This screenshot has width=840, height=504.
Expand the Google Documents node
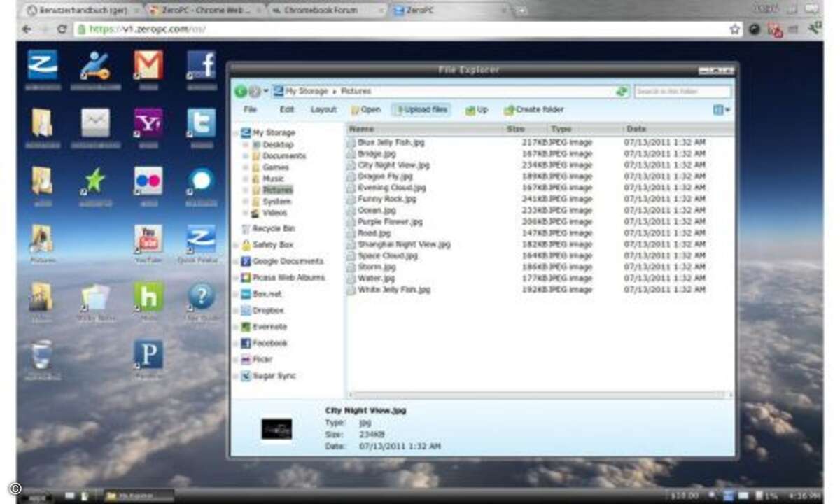pyautogui.click(x=236, y=262)
